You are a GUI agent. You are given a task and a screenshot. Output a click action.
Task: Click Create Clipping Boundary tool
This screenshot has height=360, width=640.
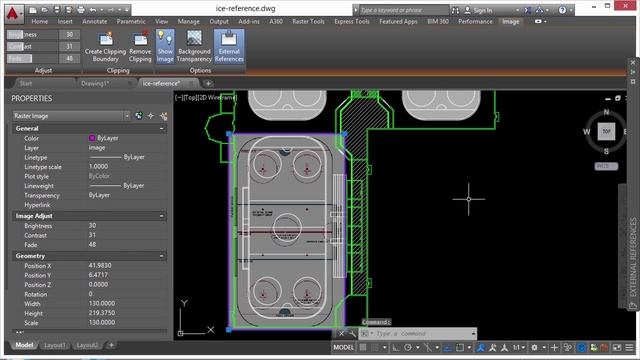(x=105, y=47)
